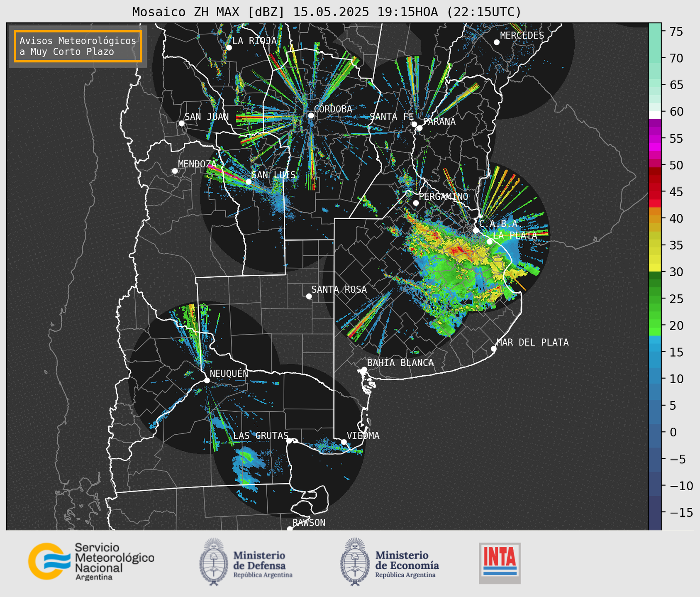The height and width of the screenshot is (597, 700).
Task: Click the VIEDMA label
Action: [x=363, y=436]
